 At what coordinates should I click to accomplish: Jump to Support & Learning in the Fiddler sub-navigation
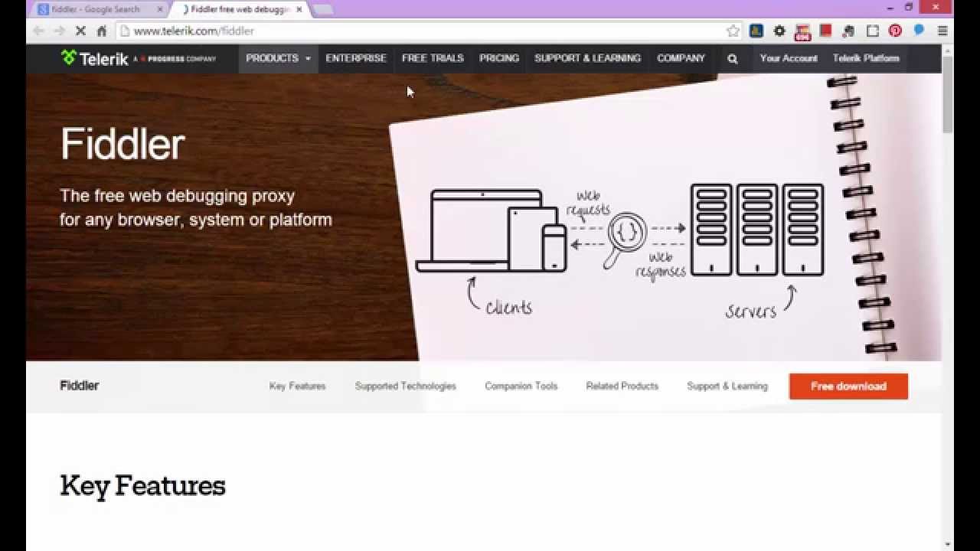[727, 386]
